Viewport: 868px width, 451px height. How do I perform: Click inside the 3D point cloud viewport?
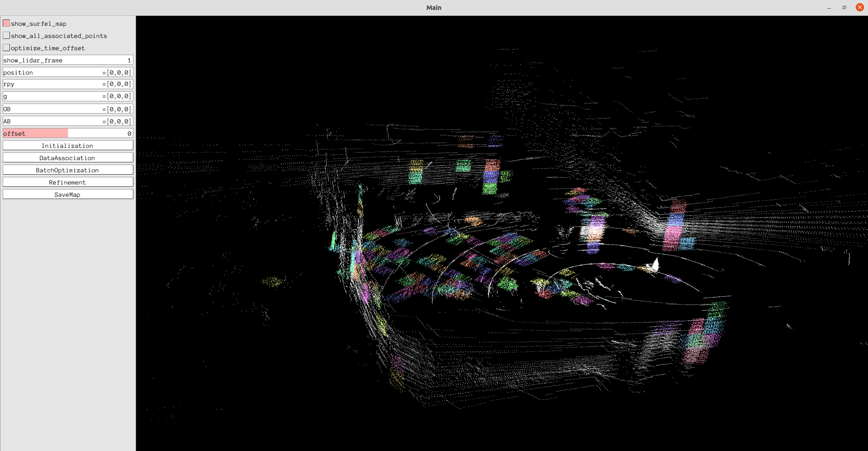502,233
